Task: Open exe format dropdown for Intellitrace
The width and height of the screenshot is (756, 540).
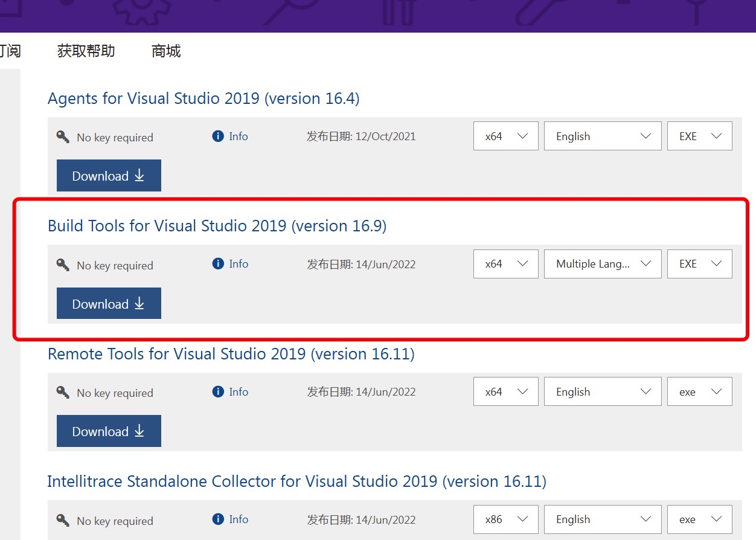Action: pyautogui.click(x=700, y=519)
